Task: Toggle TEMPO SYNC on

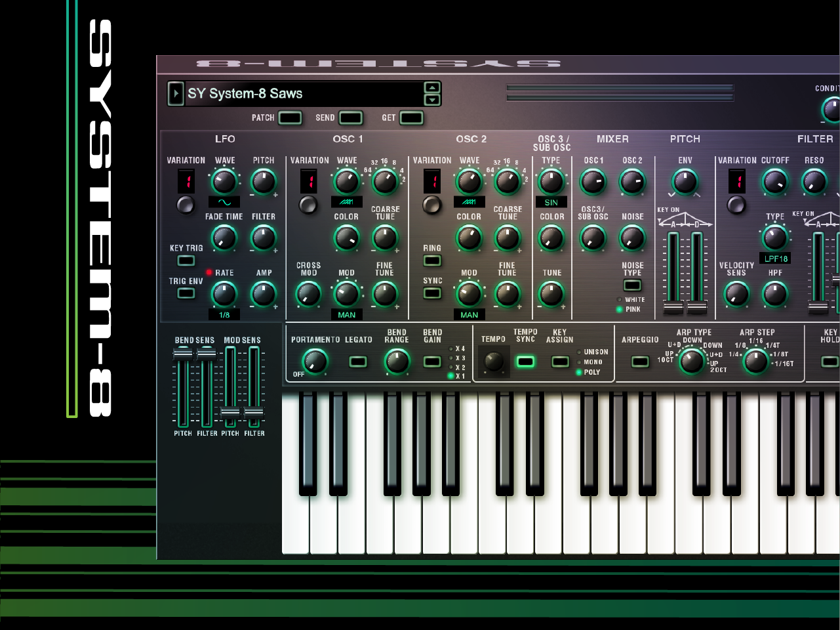Action: click(x=525, y=362)
